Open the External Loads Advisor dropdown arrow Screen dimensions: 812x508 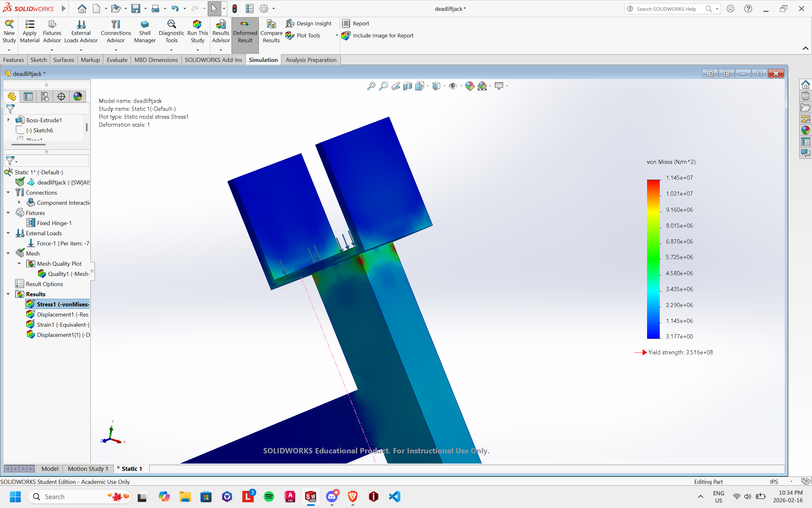point(81,50)
